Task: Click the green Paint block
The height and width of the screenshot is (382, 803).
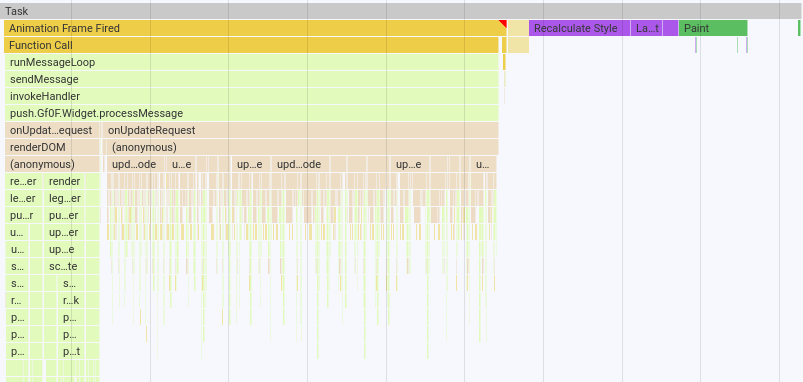Action: click(713, 28)
